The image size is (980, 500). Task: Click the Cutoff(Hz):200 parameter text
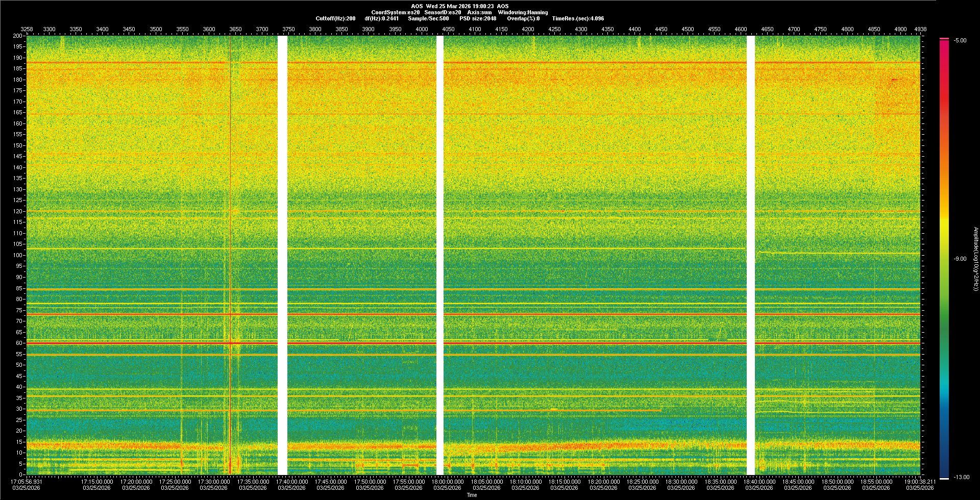click(x=335, y=18)
